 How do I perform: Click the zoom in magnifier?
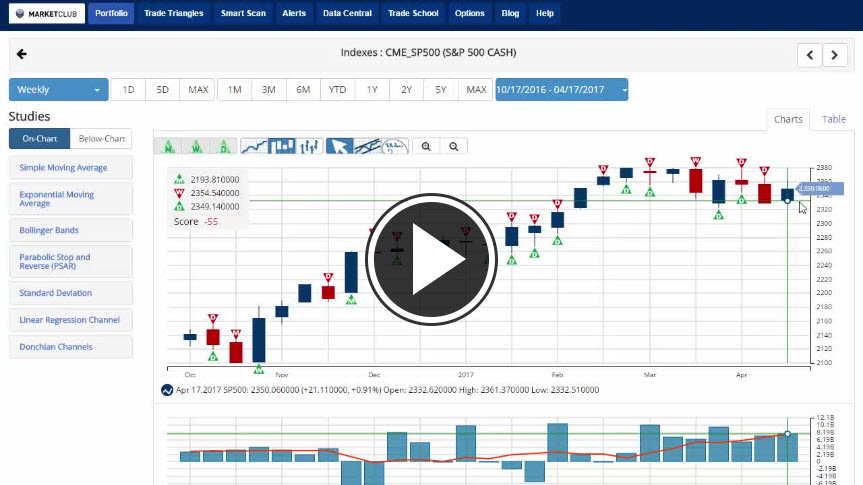point(427,146)
